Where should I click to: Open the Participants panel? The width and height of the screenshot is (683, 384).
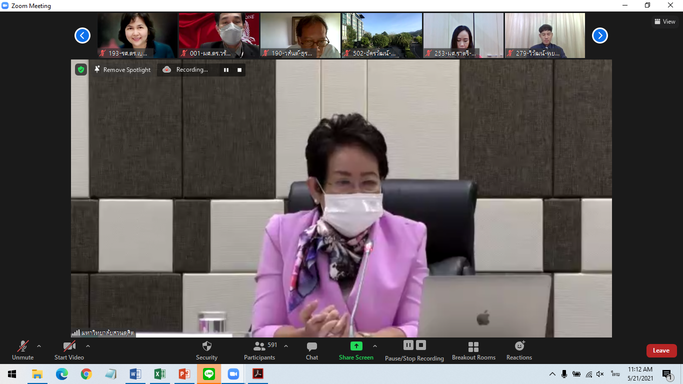coord(260,350)
